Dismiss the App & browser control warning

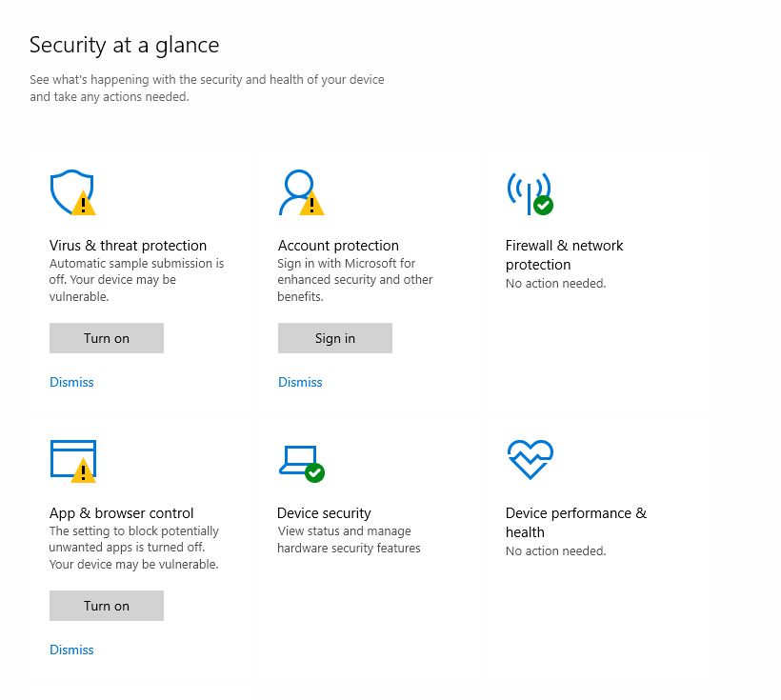[71, 650]
